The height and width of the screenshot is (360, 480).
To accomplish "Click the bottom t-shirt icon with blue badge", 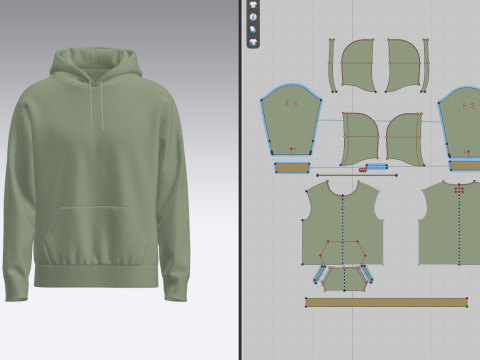I will coord(253,42).
